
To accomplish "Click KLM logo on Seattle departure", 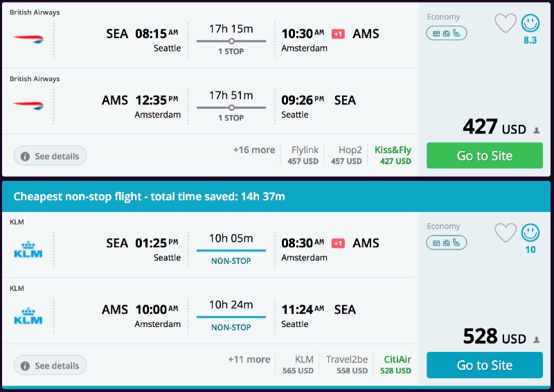I will (x=28, y=249).
